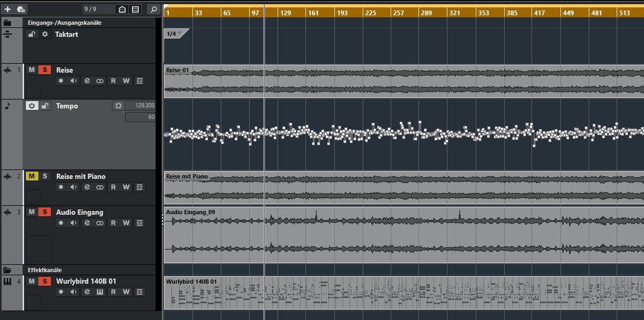Enable Write automation on Reise mit Piano

point(126,187)
